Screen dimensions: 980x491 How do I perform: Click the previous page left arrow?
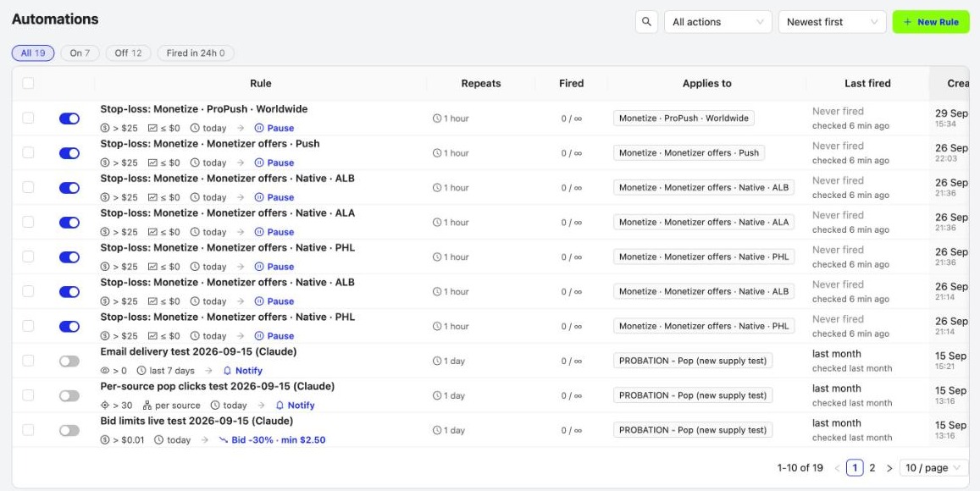pyautogui.click(x=837, y=468)
